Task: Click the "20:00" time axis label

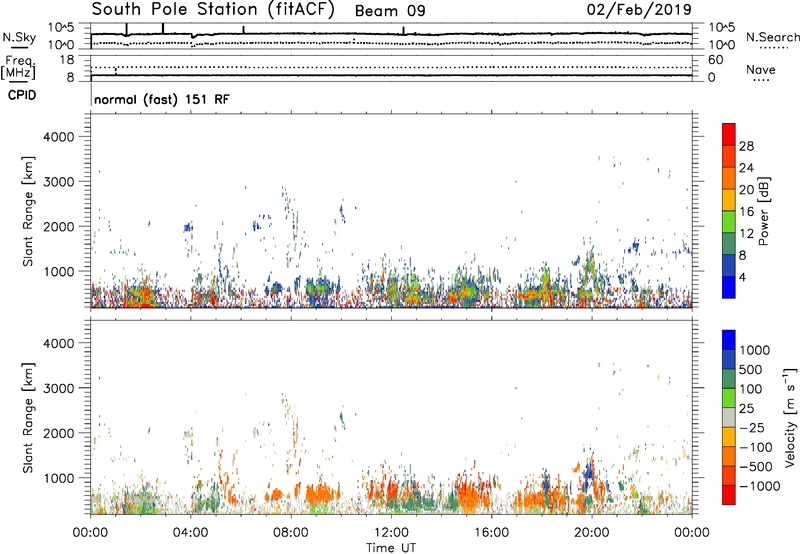Action: tap(592, 533)
